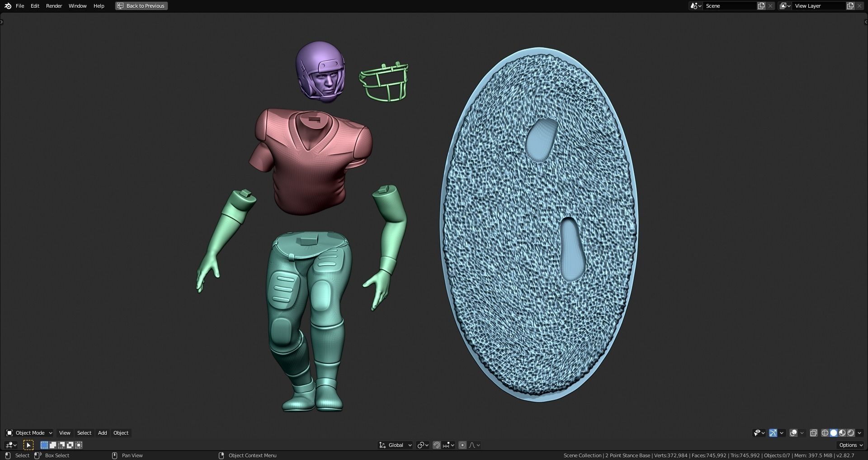Expand the hidden toolbar arrow at the left edge
Image resolution: width=868 pixels, height=460 pixels.
[x=2, y=22]
